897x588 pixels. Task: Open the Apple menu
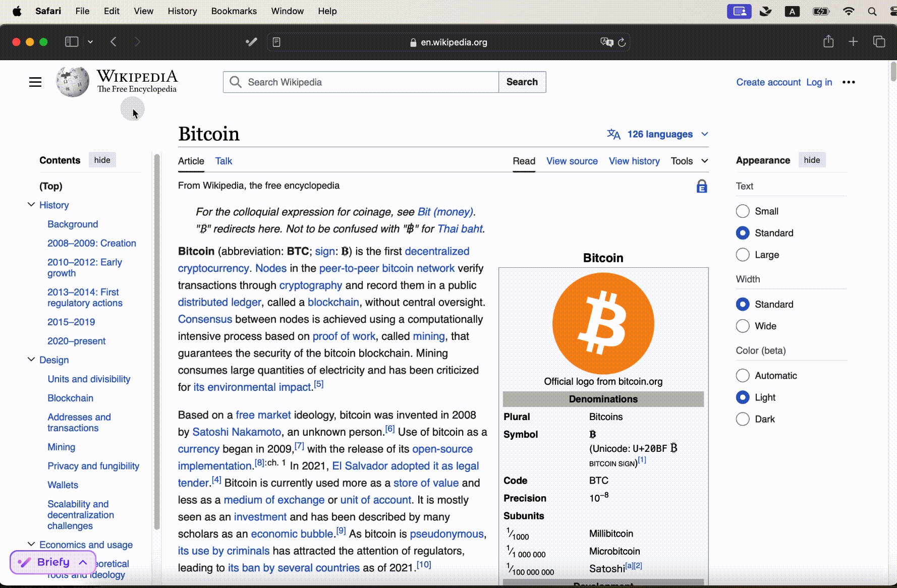click(17, 11)
